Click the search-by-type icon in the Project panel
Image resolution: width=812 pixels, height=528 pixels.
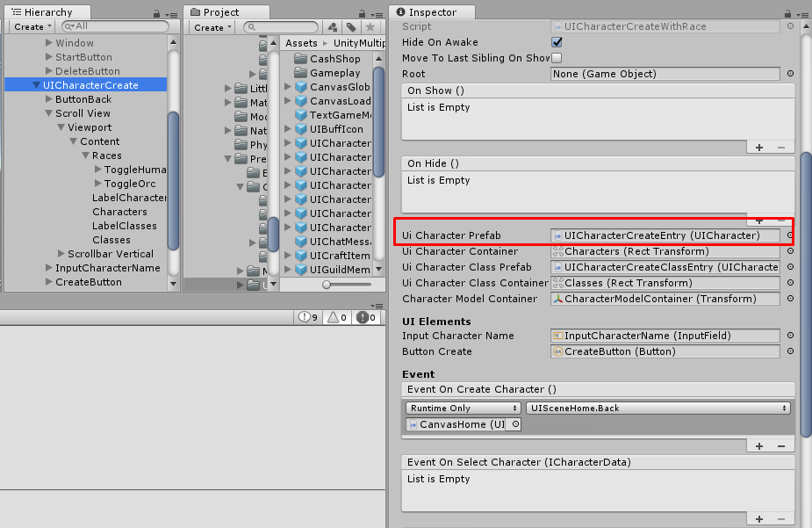coord(333,27)
